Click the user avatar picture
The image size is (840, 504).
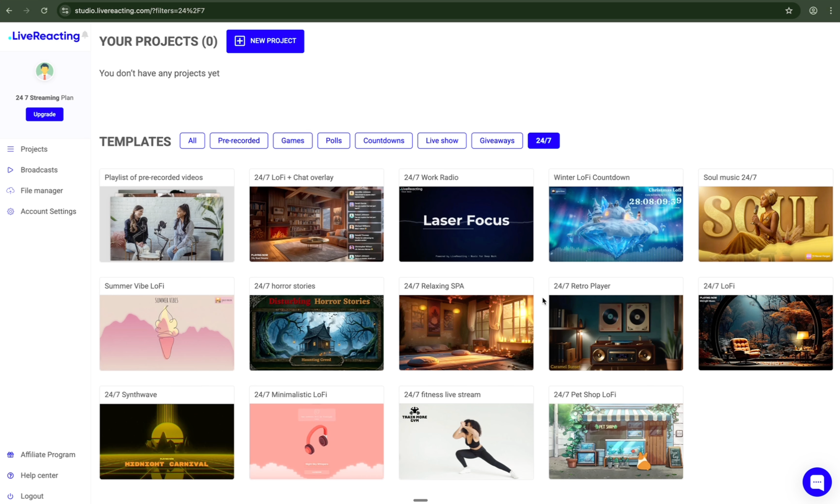(45, 71)
